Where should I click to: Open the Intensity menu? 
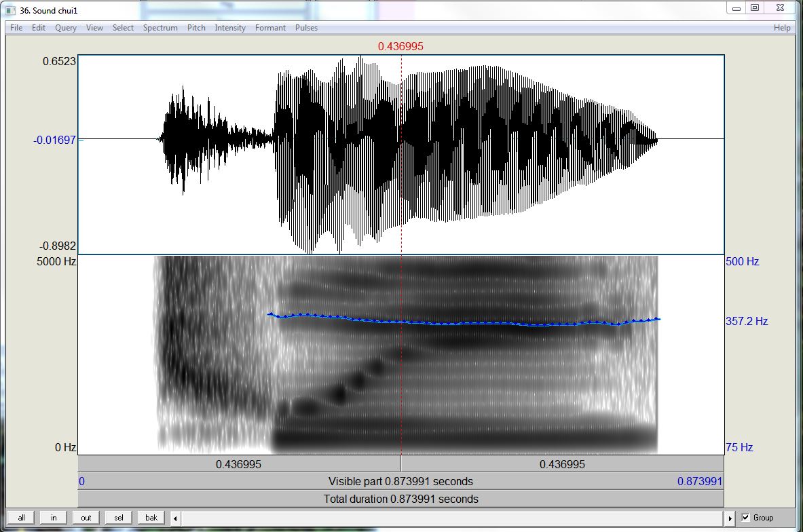[230, 28]
